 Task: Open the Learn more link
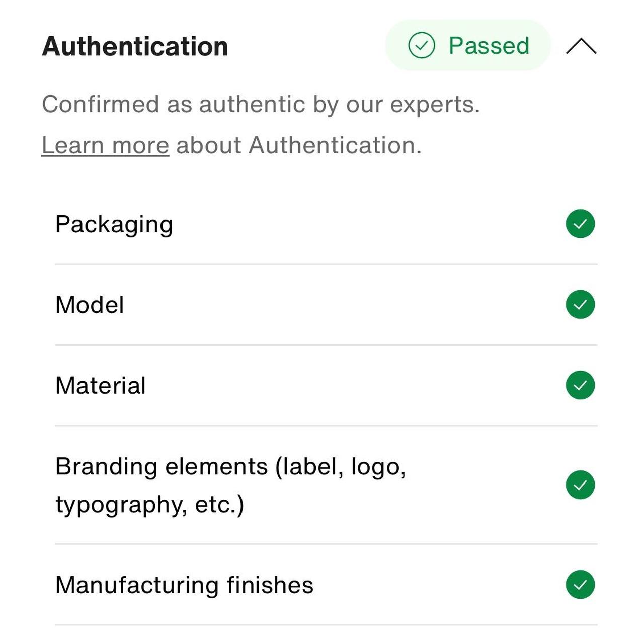click(x=105, y=145)
